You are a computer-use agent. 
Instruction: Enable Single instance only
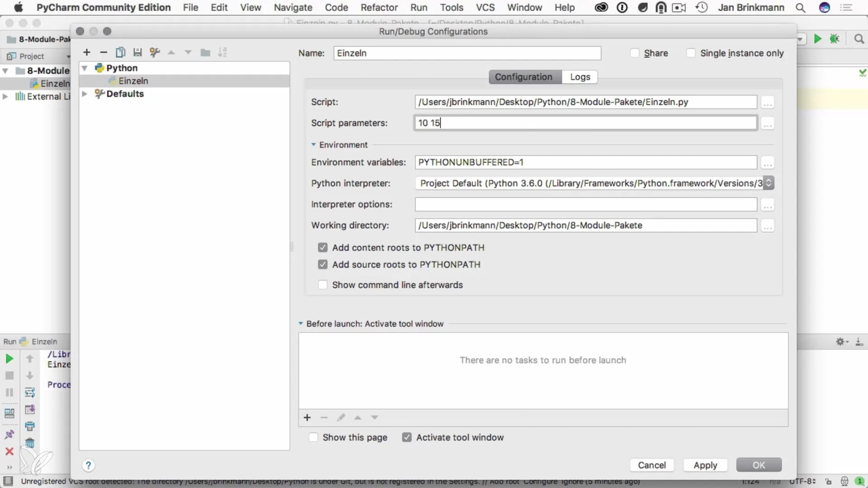tap(691, 53)
